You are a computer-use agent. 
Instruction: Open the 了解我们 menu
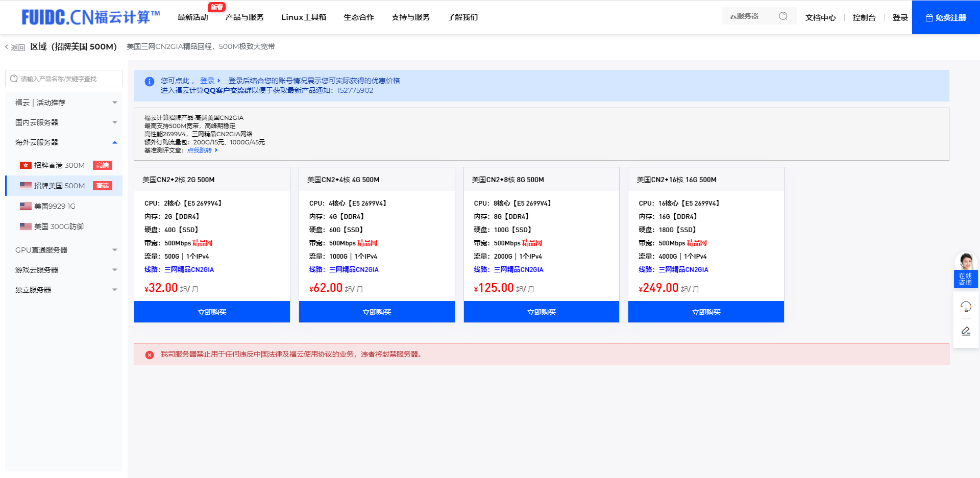pos(463,17)
